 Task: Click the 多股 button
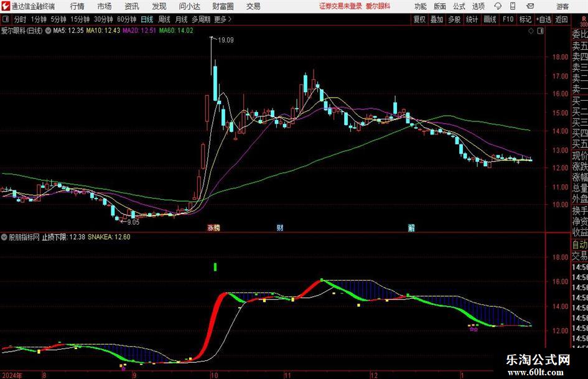pos(454,19)
